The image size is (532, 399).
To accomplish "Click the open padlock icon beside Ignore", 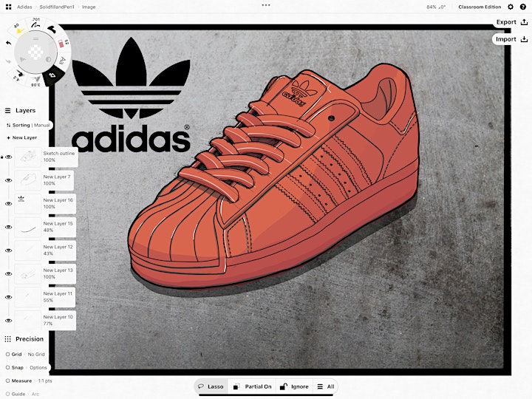I will [283, 386].
